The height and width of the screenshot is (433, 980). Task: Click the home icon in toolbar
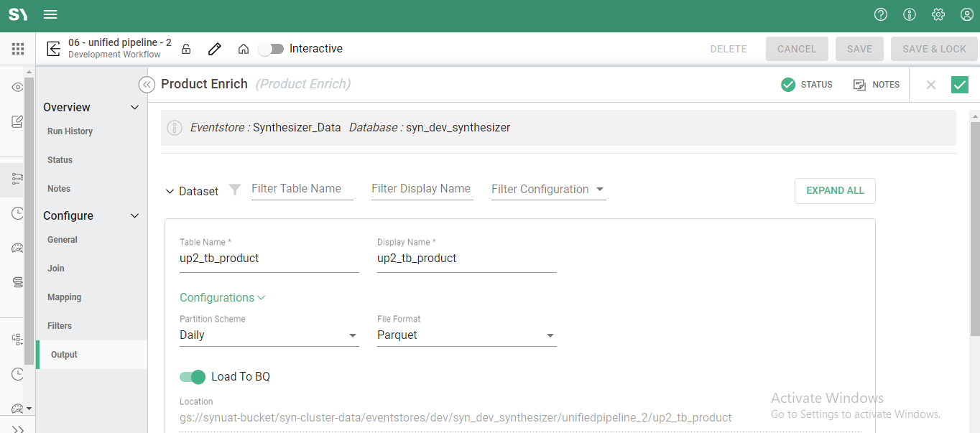[244, 49]
